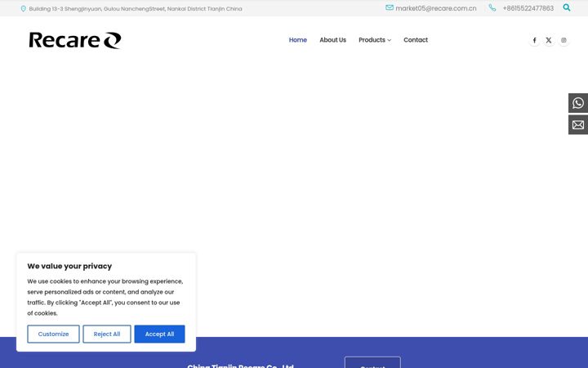This screenshot has width=588, height=368.
Task: Click phone number +8615522477863
Action: [528, 8]
